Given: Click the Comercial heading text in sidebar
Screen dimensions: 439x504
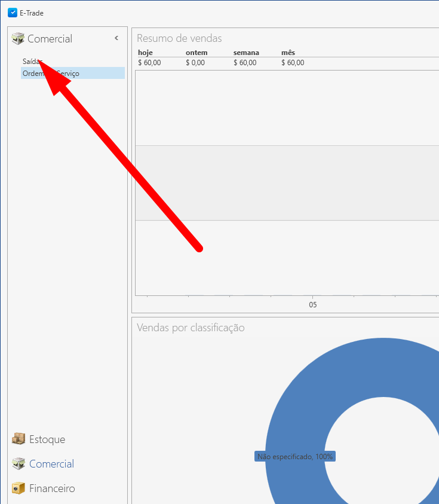Looking at the screenshot, I should [x=50, y=39].
